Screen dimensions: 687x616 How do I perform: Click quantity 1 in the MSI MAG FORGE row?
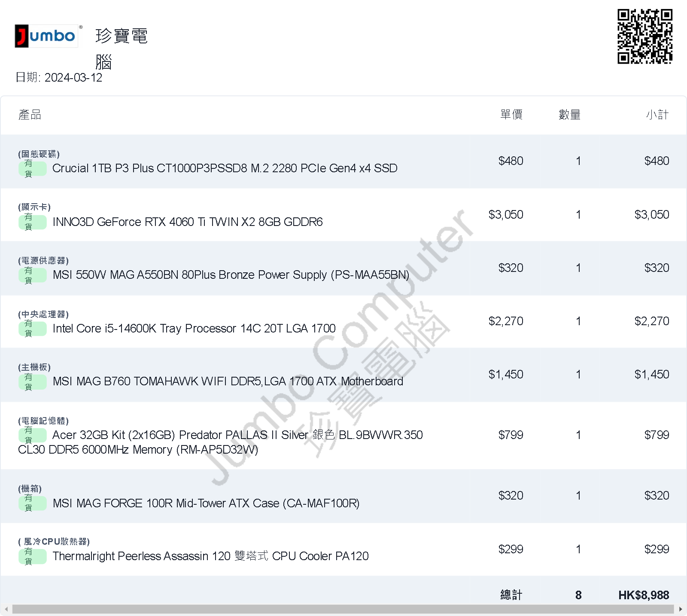point(578,496)
